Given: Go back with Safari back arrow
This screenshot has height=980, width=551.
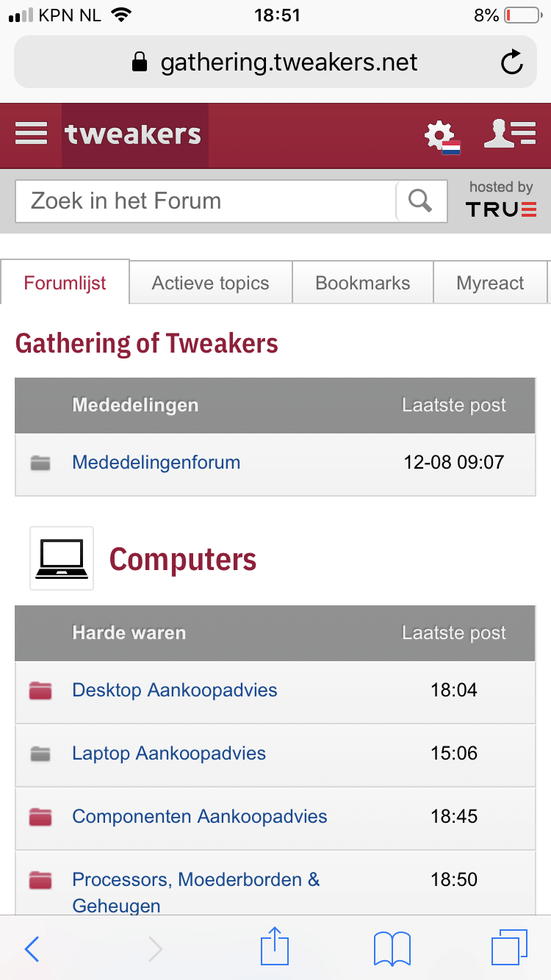Looking at the screenshot, I should pos(32,948).
